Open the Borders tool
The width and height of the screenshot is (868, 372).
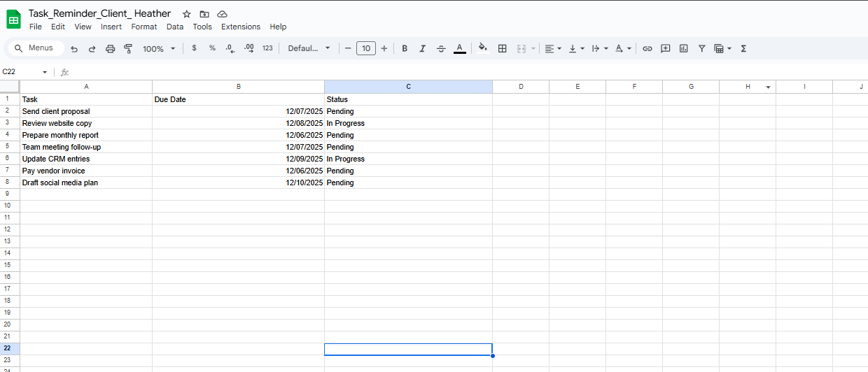[502, 48]
